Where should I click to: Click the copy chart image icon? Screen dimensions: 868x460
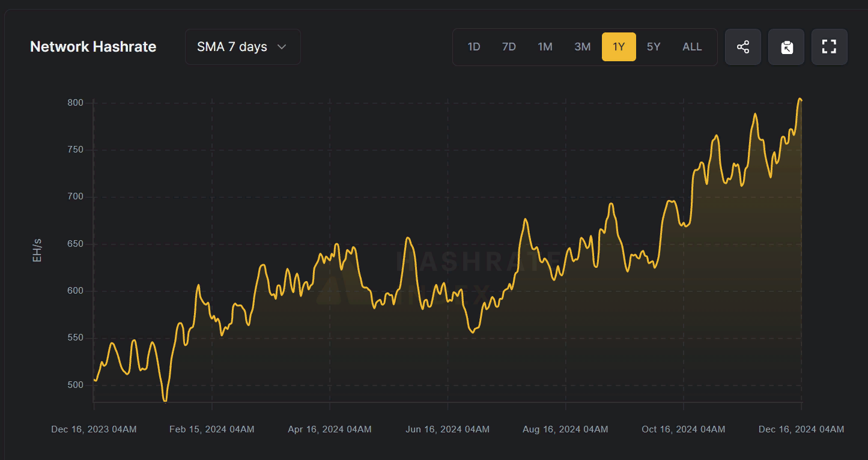tap(786, 47)
